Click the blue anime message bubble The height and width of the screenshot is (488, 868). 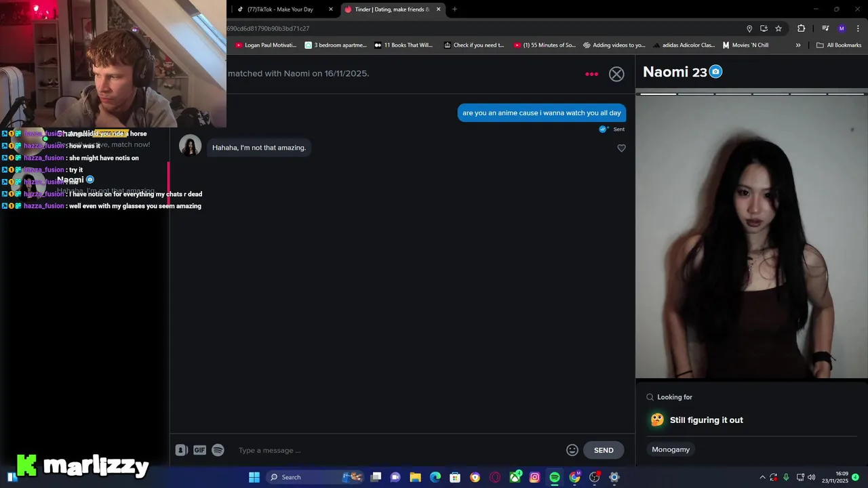542,113
